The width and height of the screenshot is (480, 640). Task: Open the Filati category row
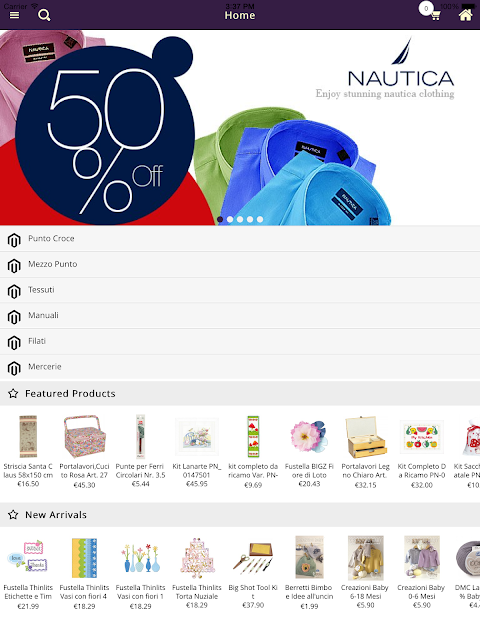click(240, 342)
